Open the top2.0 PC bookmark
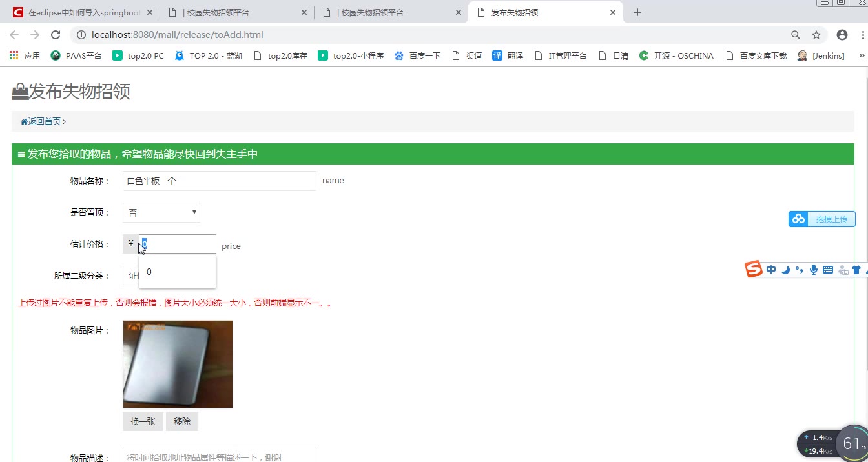This screenshot has height=462, width=868. 138,56
